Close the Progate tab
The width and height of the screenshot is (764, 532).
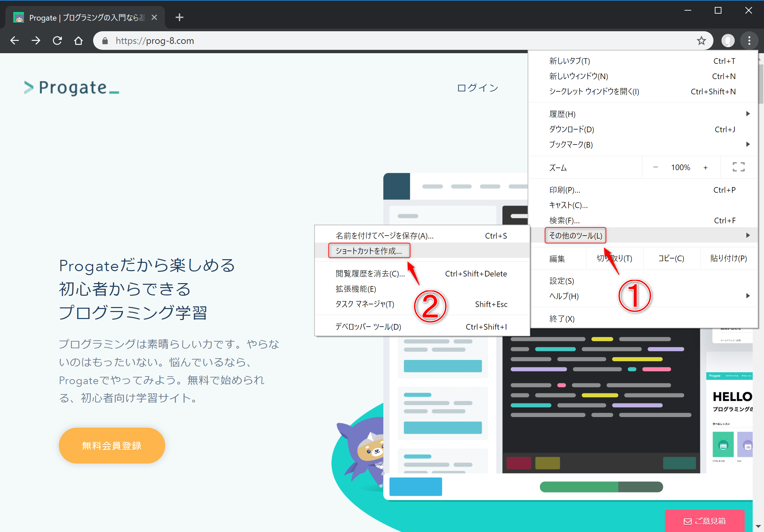click(x=154, y=17)
